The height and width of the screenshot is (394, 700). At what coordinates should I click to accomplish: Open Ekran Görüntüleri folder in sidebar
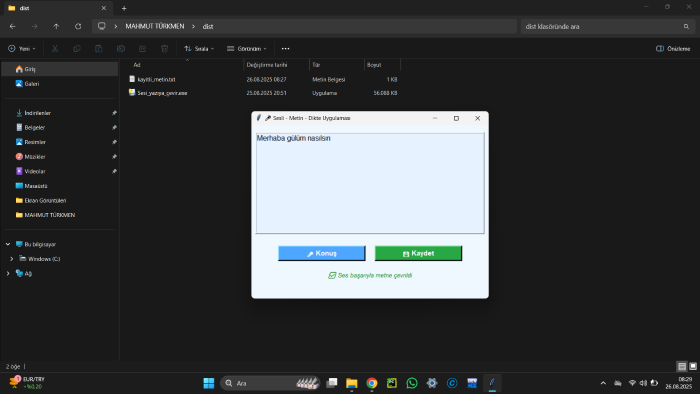click(x=60, y=200)
